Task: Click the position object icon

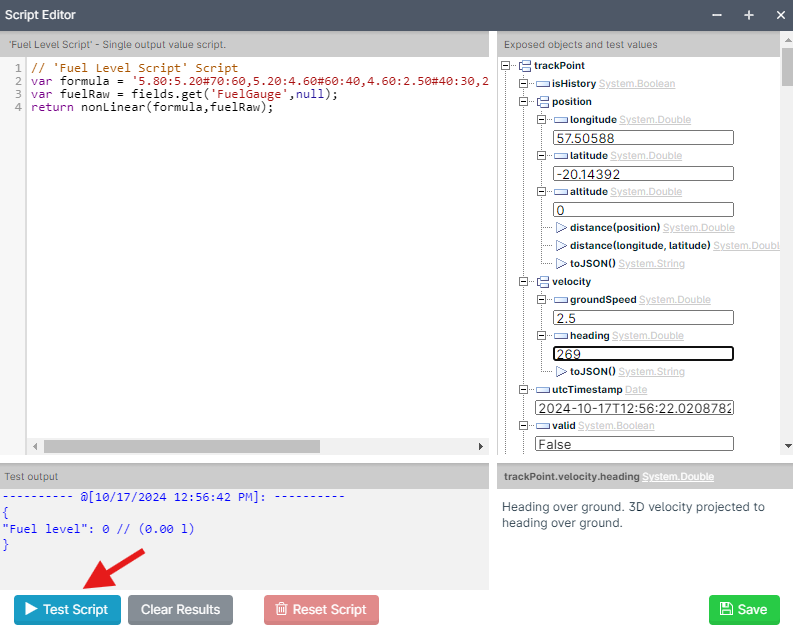Action: [543, 102]
